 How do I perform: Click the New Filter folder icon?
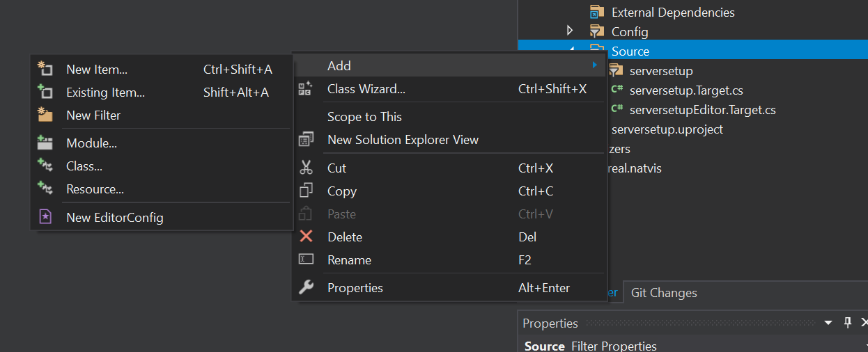point(45,115)
